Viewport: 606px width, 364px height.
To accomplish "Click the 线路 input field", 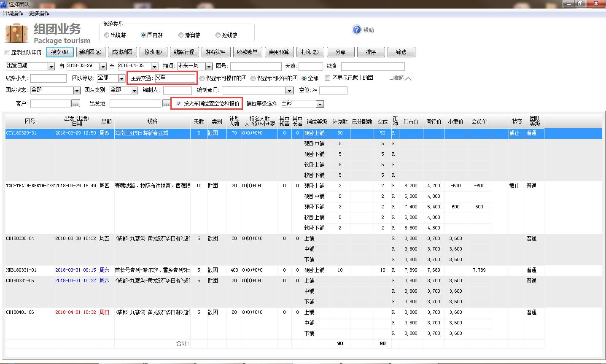I will tap(373, 67).
